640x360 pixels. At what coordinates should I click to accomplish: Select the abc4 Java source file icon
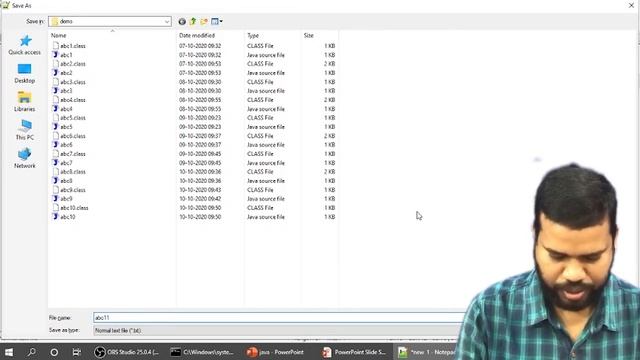(56, 109)
